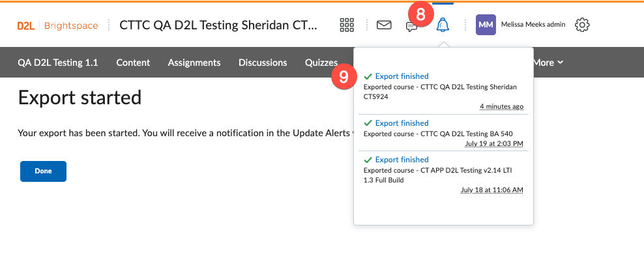Click the D2L Brightspace logo

click(57, 26)
